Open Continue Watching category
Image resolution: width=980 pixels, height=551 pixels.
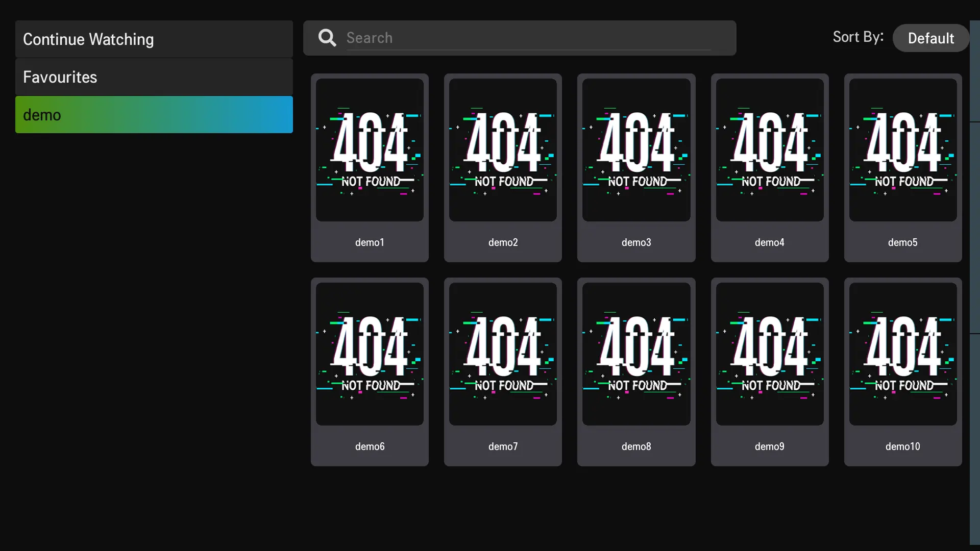(x=154, y=39)
